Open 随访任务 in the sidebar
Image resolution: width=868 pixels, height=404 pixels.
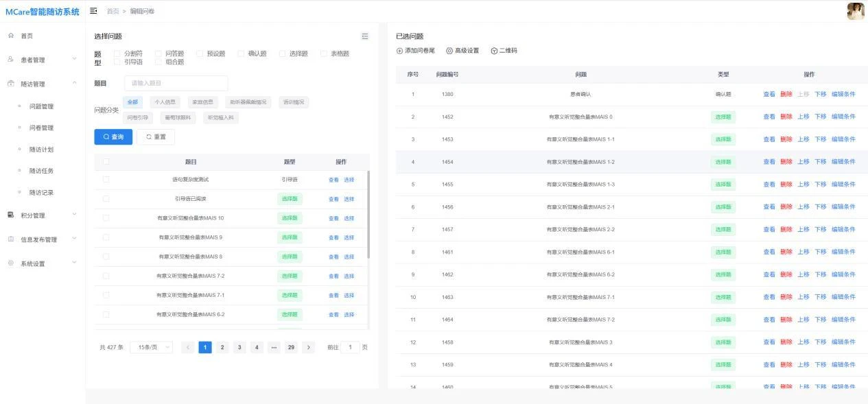click(41, 171)
